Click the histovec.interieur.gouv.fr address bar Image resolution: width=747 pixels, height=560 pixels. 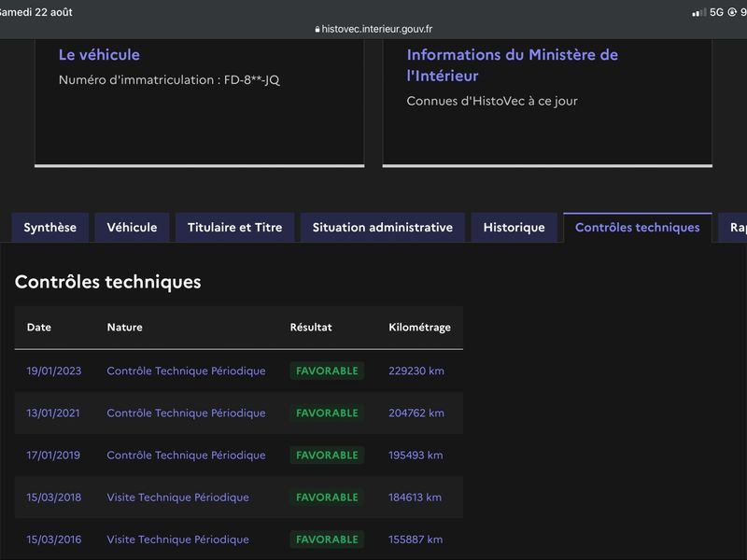[373, 29]
